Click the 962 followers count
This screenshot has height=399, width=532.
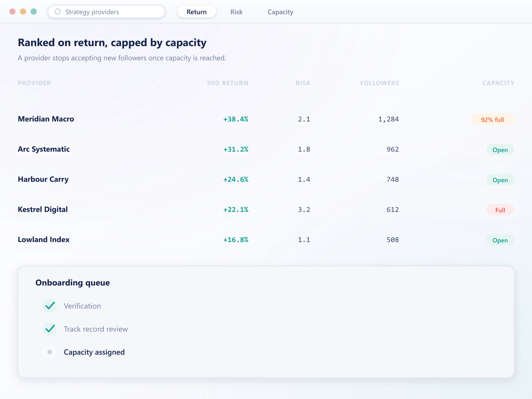[392, 149]
